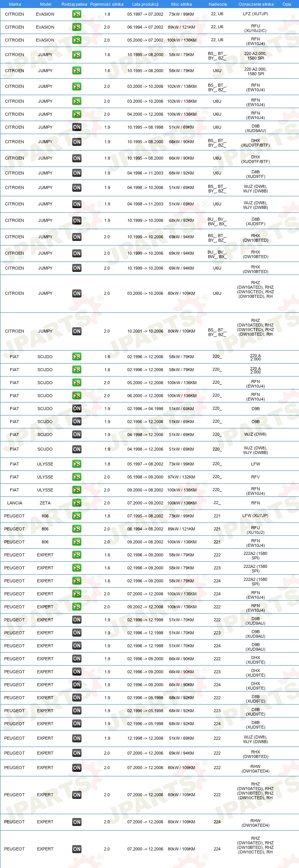Click petrol icon in Evasion 89kW / 121KM row
The height and width of the screenshot is (868, 299).
click(x=76, y=27)
